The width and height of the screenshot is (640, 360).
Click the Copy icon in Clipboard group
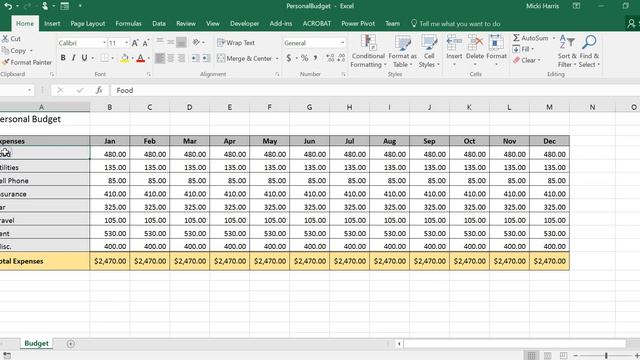[5, 51]
